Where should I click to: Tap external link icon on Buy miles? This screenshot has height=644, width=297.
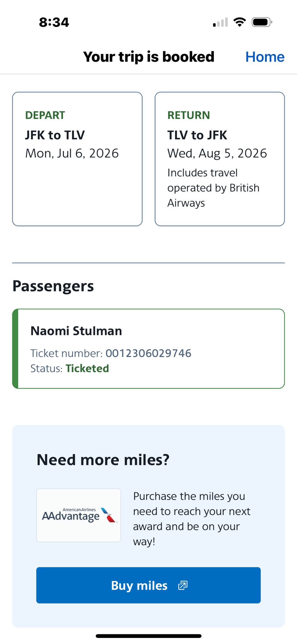[x=183, y=585]
